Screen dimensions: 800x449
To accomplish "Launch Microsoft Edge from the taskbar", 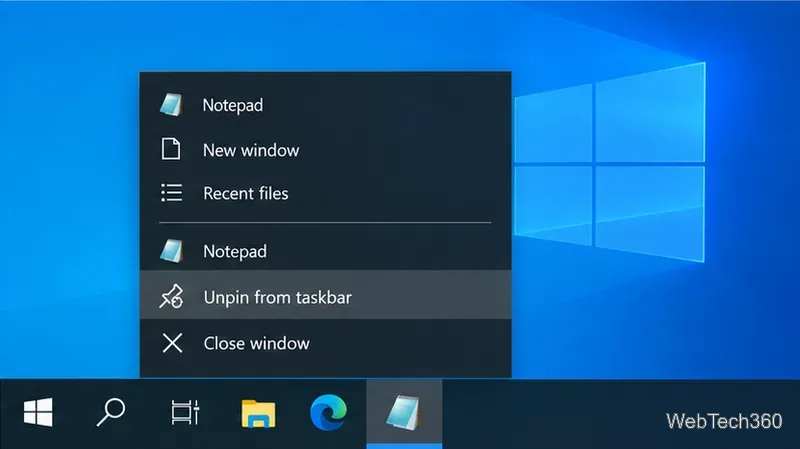I will click(329, 412).
